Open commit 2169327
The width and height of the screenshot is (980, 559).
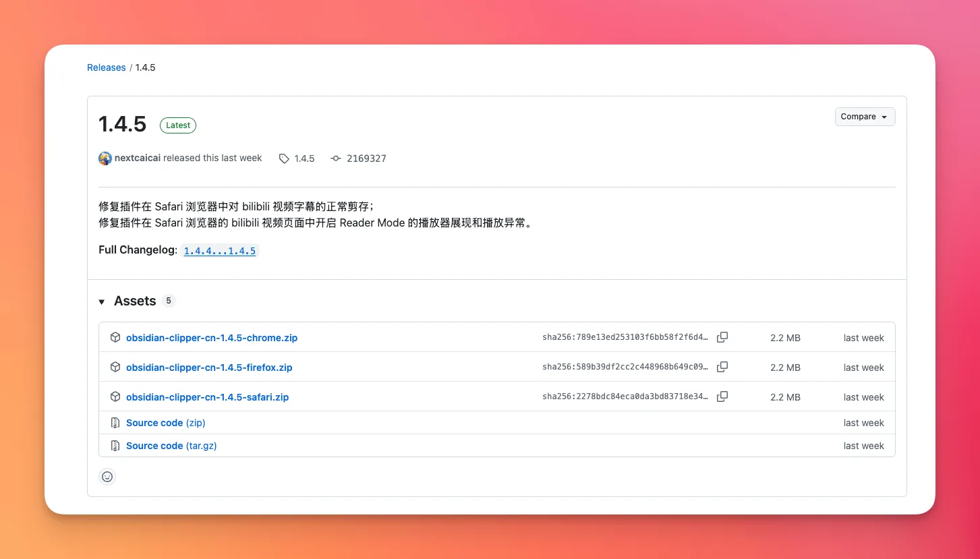[366, 158]
